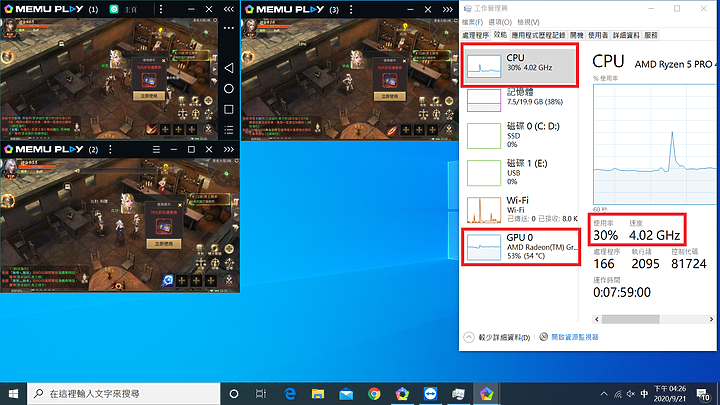Click the use-now button in MEmu (1) game popup
This screenshot has width=720, height=405.
pos(149,96)
